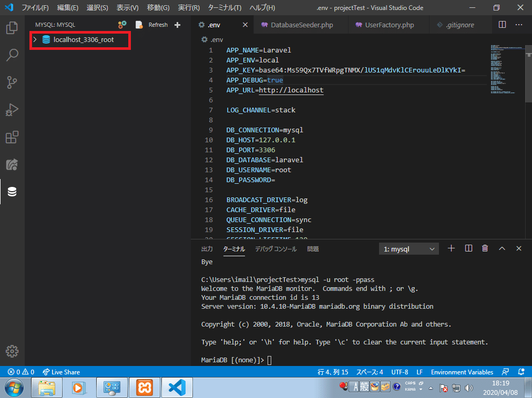
Task: Open the terminal selector dropdown 1: mysql
Action: pyautogui.click(x=409, y=249)
